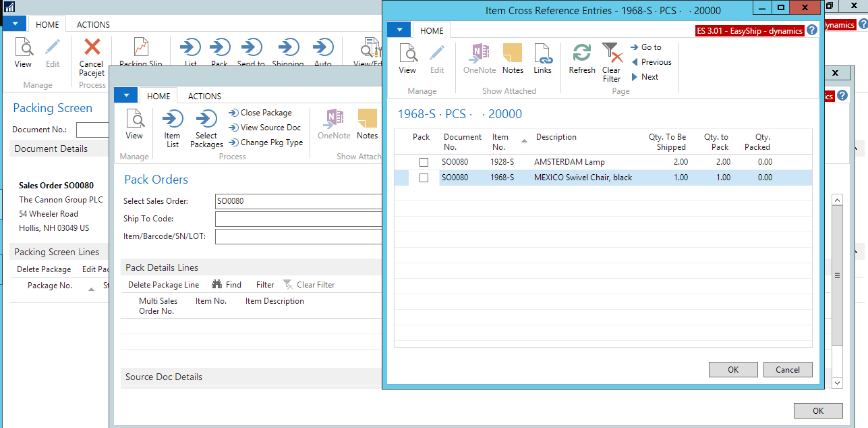Click Cancel Pacejet in Packing Screen
The image size is (868, 428).
coord(92,57)
